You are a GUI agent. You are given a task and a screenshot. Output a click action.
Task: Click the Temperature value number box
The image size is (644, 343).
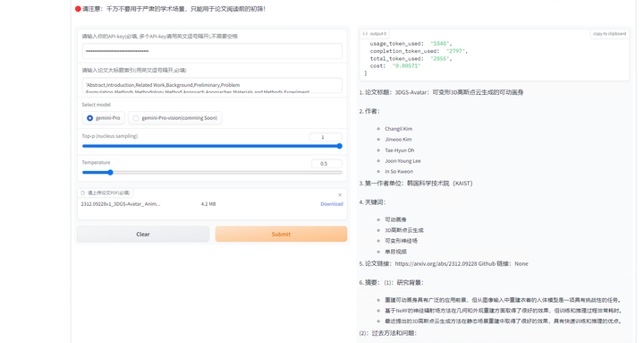tap(326, 164)
